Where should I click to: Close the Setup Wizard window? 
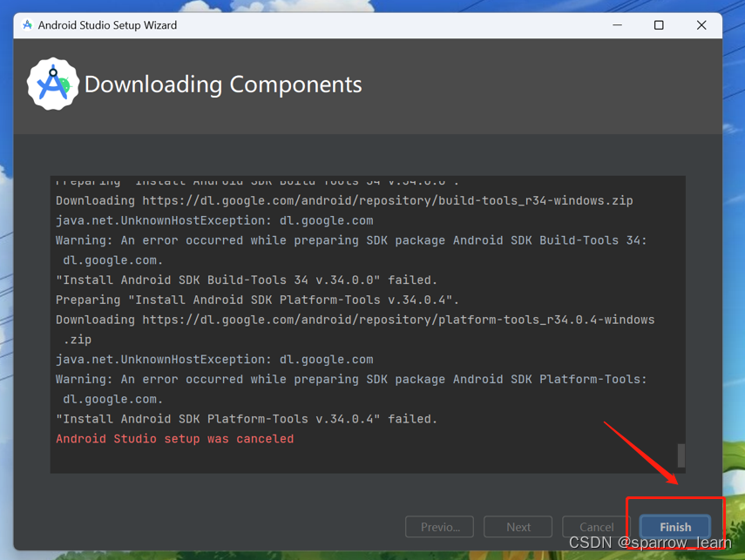[701, 24]
